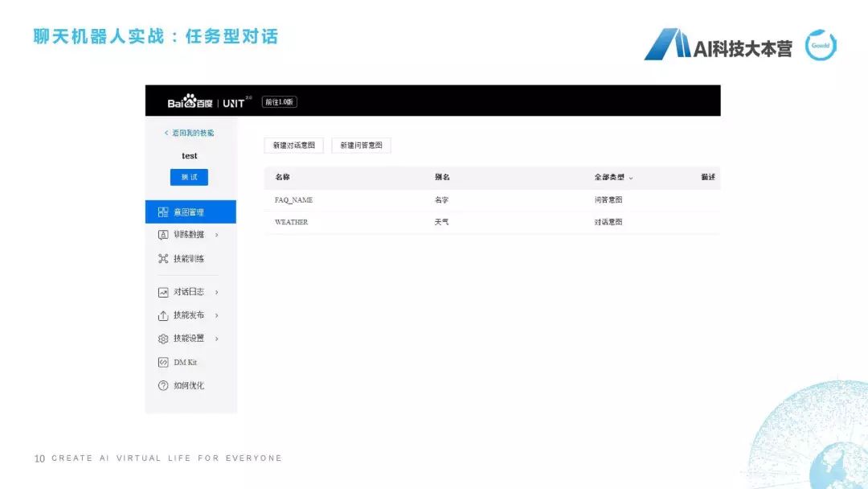Open the 全部类型 filter dropdown
The width and height of the screenshot is (868, 489).
(613, 177)
